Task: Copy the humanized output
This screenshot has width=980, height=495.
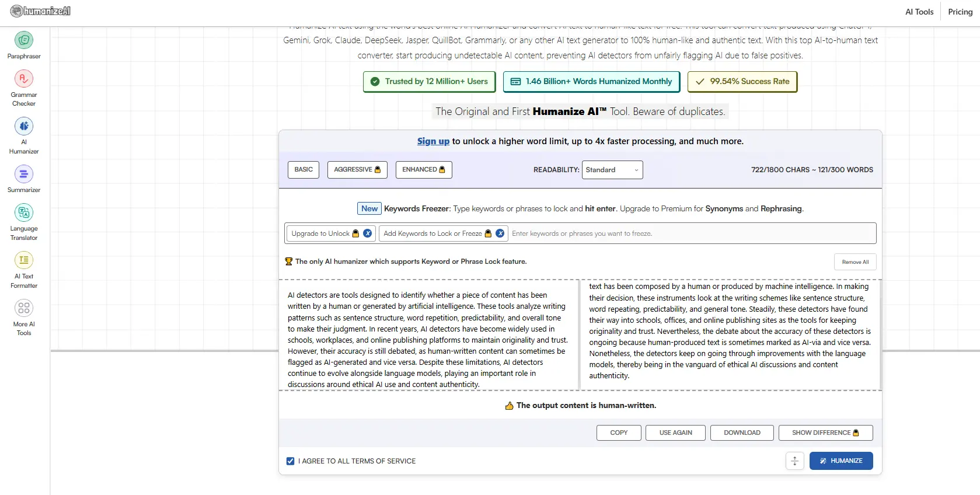Action: [619, 433]
